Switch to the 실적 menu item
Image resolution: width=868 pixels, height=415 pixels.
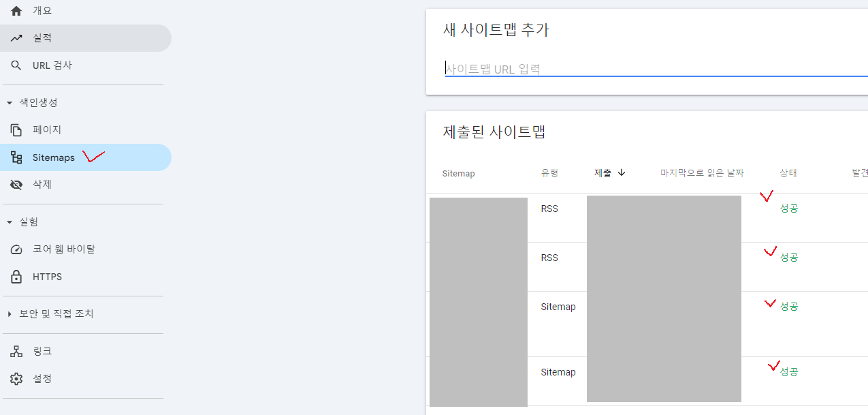pyautogui.click(x=41, y=37)
